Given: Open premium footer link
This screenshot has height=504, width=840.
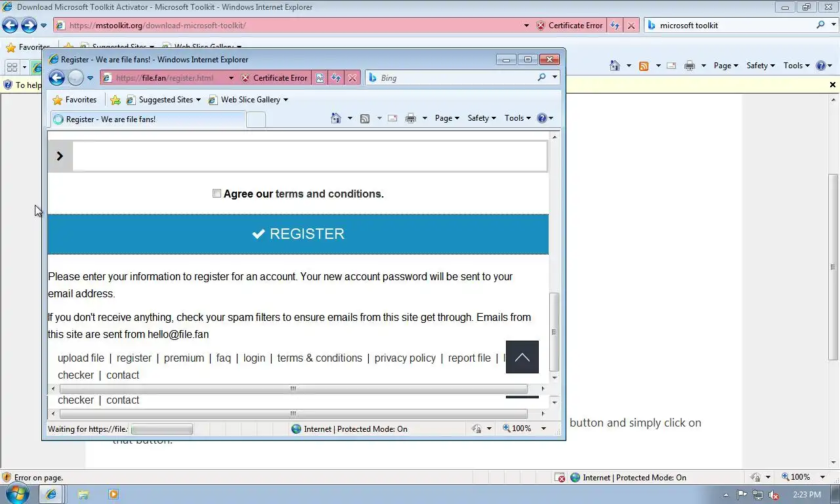Looking at the screenshot, I should [184, 358].
